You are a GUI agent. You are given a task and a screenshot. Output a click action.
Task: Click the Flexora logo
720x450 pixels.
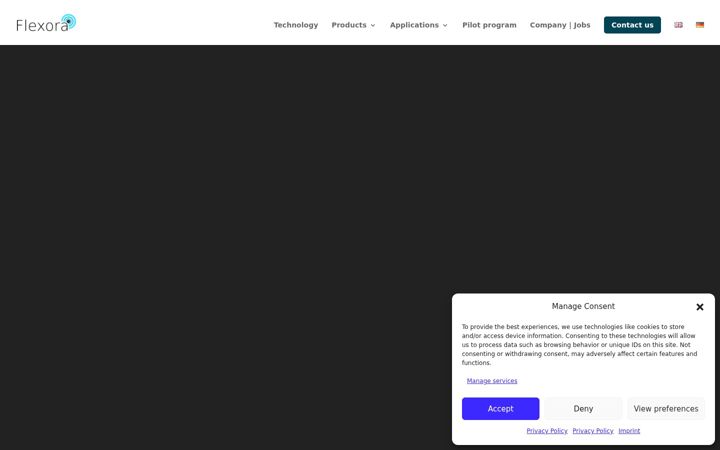coord(46,23)
